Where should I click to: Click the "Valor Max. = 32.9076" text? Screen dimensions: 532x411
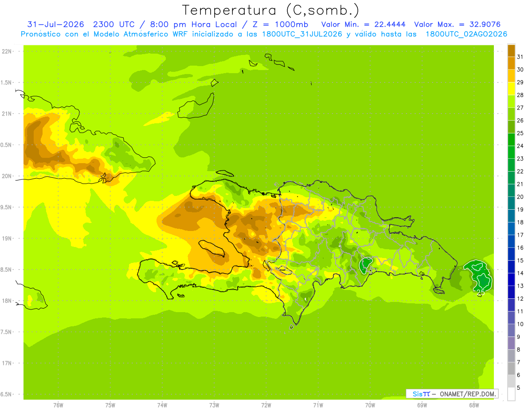pyautogui.click(x=457, y=24)
